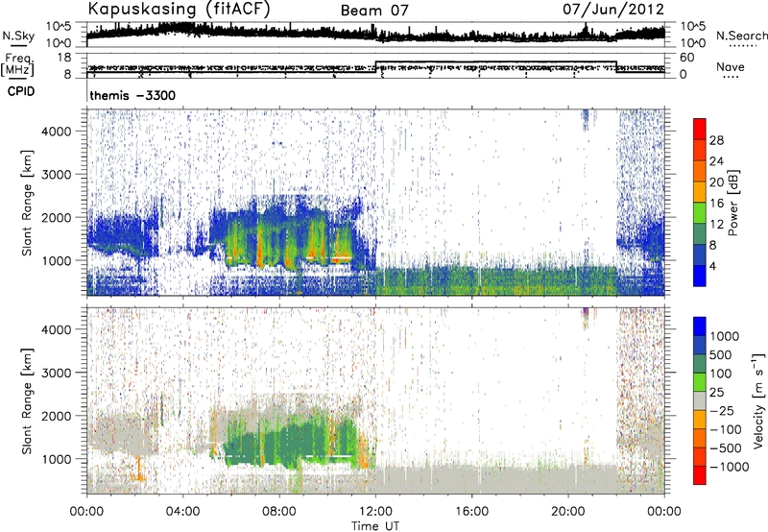
Task: Click the "Velocity [m s-1]" colorbar title
Action: tap(758, 400)
